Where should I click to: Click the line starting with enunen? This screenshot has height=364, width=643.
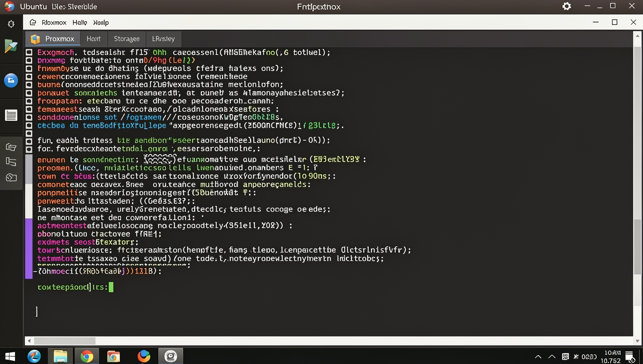[x=202, y=160]
